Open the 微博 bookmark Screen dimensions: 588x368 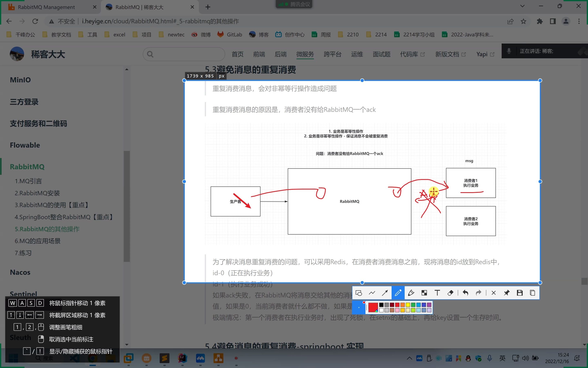click(201, 35)
